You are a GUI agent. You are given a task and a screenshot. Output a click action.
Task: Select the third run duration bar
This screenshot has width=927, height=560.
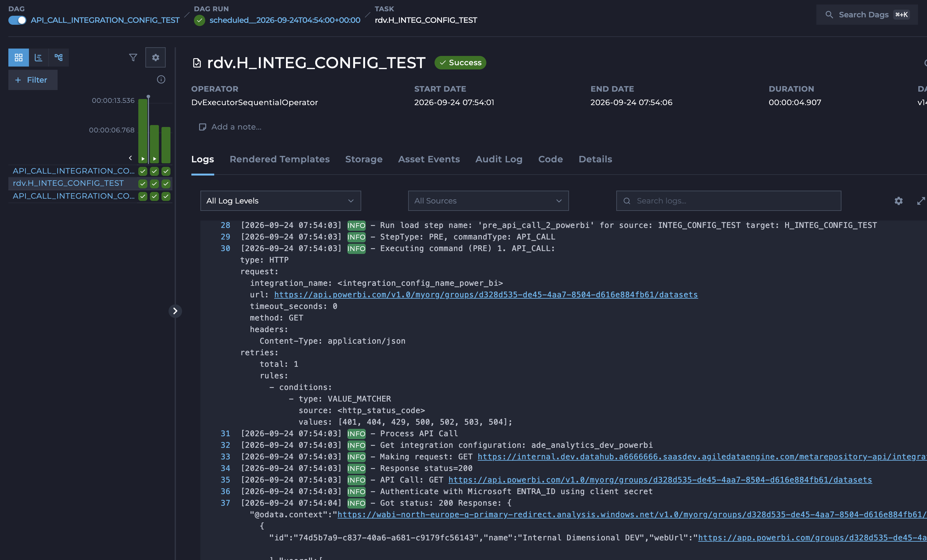pyautogui.click(x=166, y=145)
